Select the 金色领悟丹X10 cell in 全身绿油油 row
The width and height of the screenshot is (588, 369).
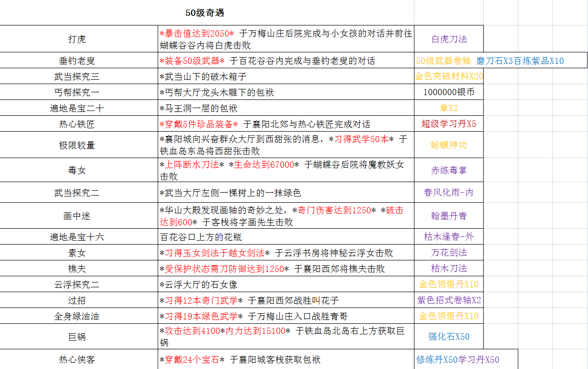click(449, 316)
